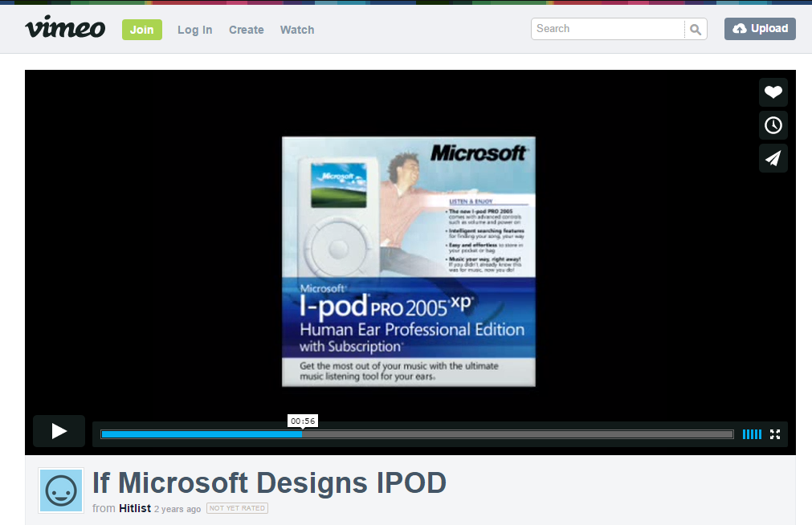Open the Vimeo logo home link

(x=65, y=27)
